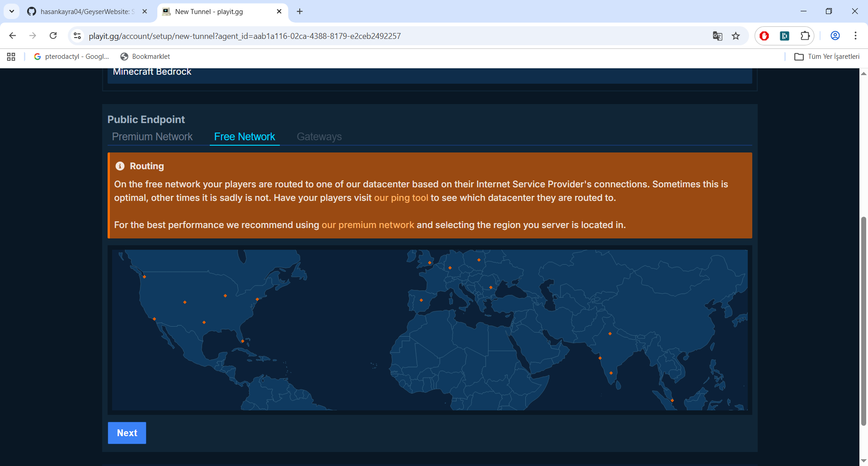Go back to the previous page
The width and height of the screenshot is (868, 466).
point(13,36)
